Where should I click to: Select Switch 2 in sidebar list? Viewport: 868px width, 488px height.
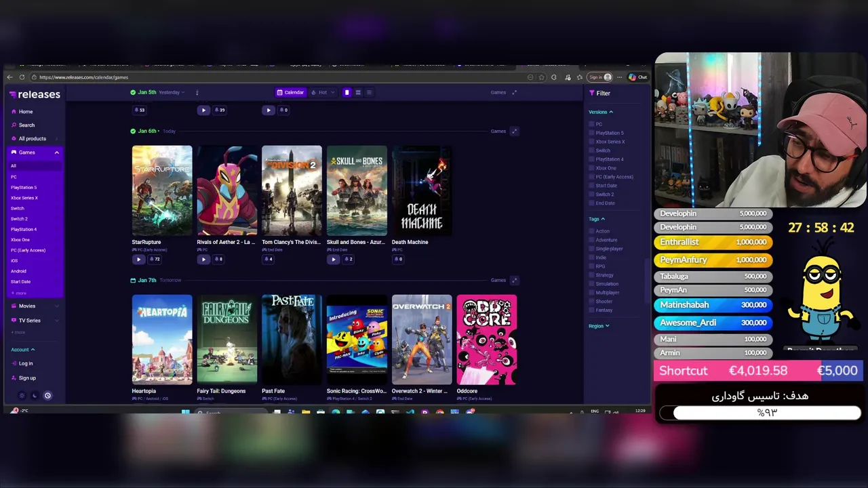coord(19,219)
